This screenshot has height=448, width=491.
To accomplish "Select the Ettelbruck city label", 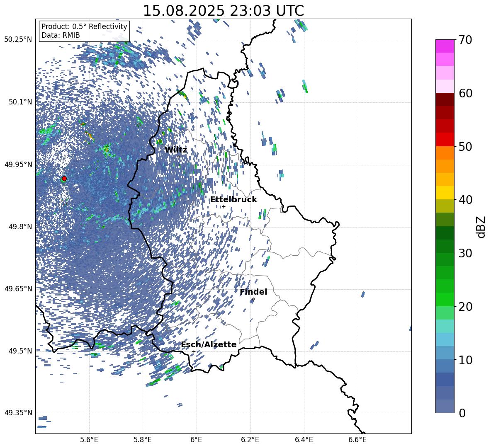I will 233,200.
